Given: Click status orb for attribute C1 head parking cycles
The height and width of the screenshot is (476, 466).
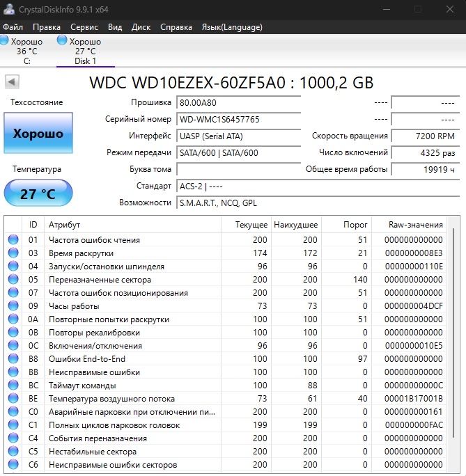Looking at the screenshot, I should coord(13,425).
